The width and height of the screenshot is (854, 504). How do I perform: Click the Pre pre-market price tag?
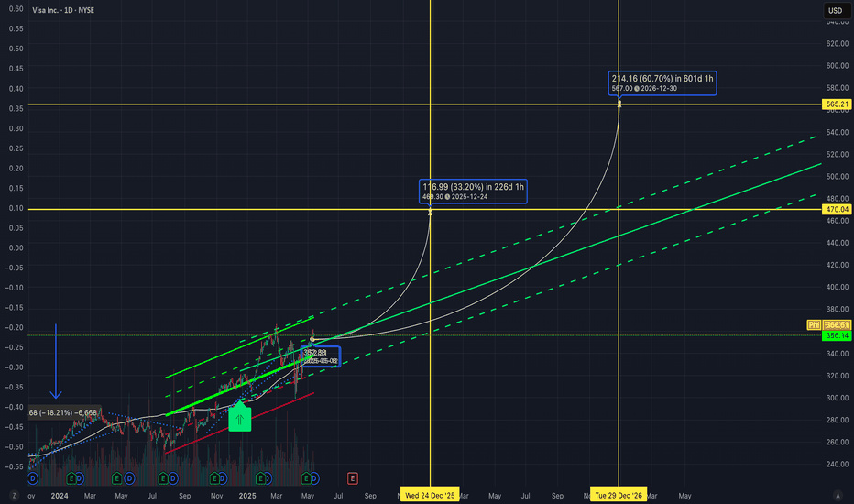point(814,324)
